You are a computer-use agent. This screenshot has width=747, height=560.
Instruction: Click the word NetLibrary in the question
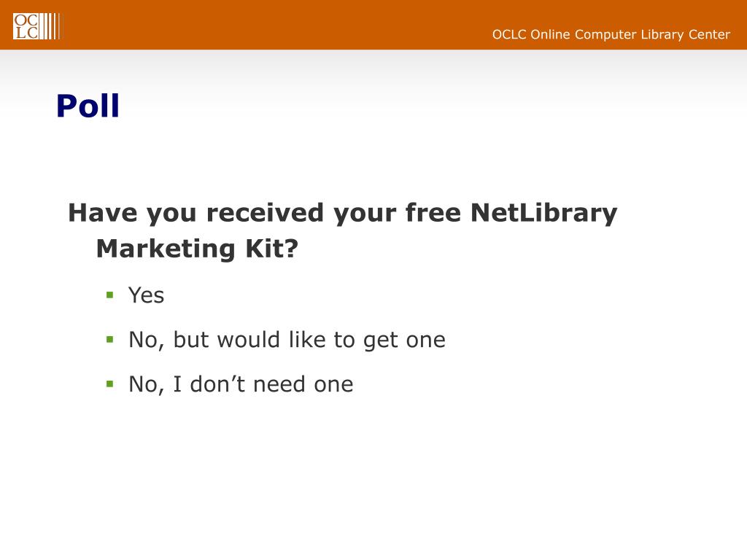click(x=543, y=213)
